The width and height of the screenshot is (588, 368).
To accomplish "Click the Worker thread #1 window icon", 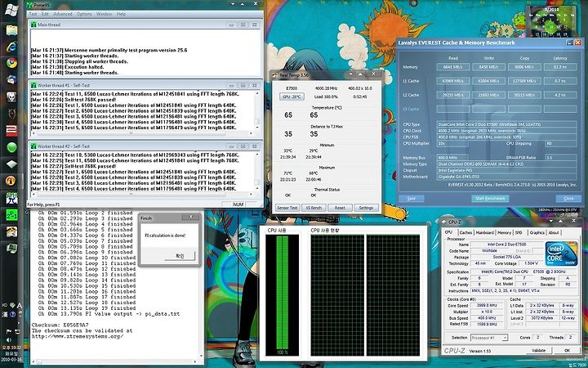I will [33, 85].
